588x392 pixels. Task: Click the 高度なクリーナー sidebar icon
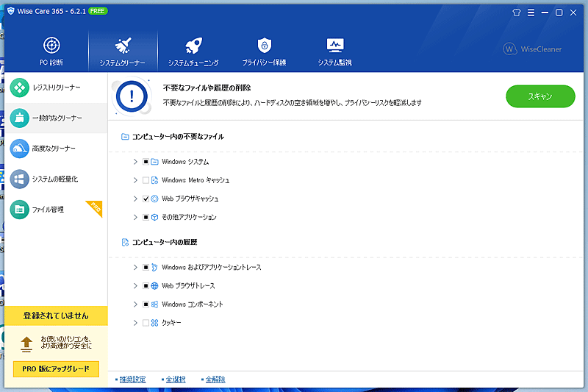coord(20,149)
